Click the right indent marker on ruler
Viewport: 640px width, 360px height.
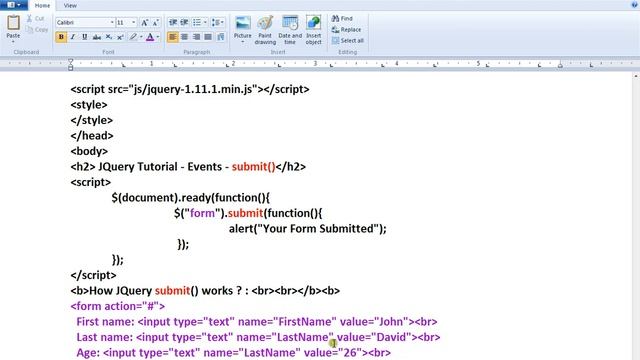560,65
